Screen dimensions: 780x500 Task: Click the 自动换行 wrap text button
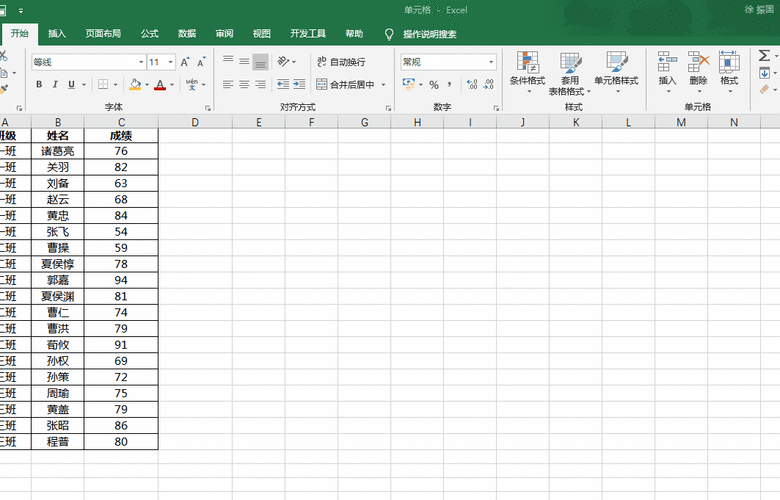tap(340, 62)
